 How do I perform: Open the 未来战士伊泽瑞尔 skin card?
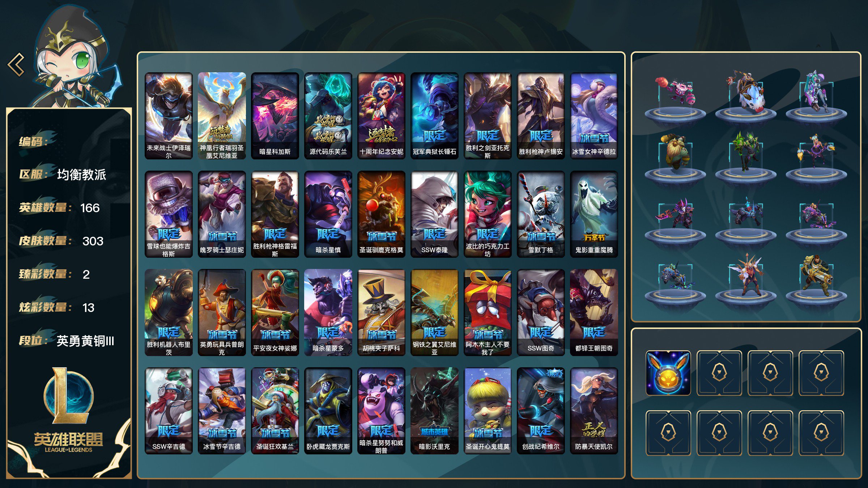pos(169,116)
